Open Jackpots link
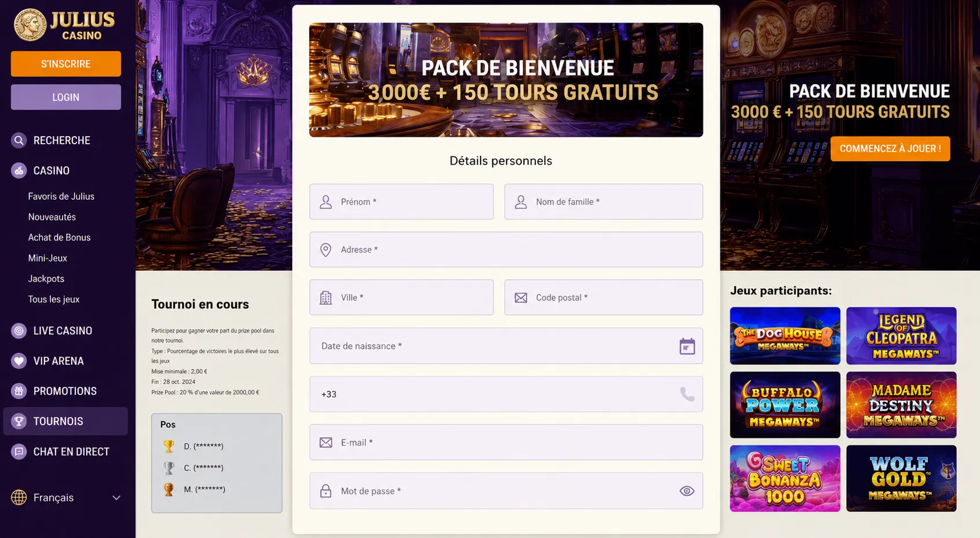This screenshot has height=538, width=980. coord(46,279)
